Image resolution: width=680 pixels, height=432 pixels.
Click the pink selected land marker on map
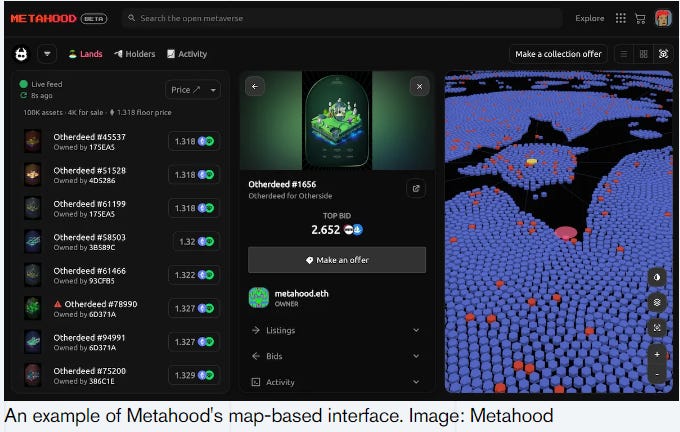tap(566, 232)
